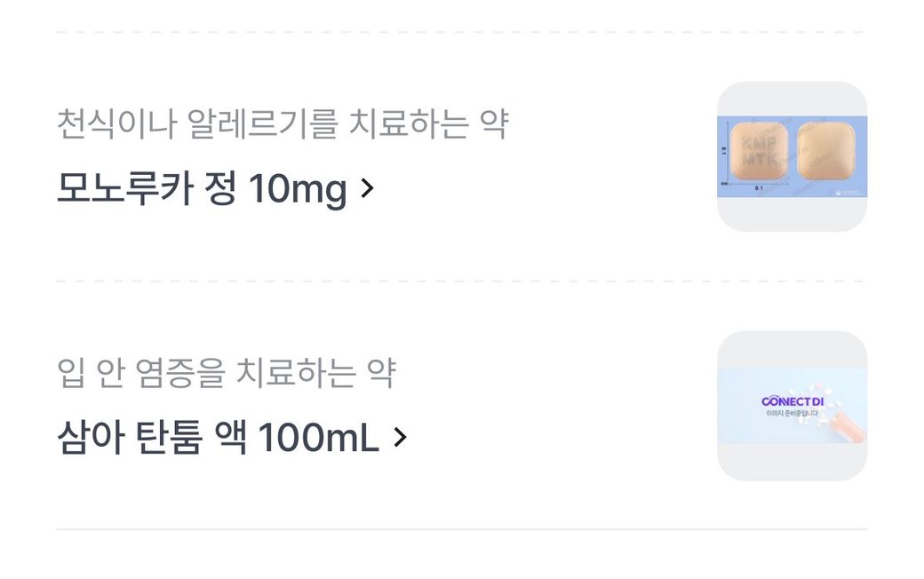
Task: Open the 삼아 탄툼 액 100mL drug details
Action: (x=218, y=437)
